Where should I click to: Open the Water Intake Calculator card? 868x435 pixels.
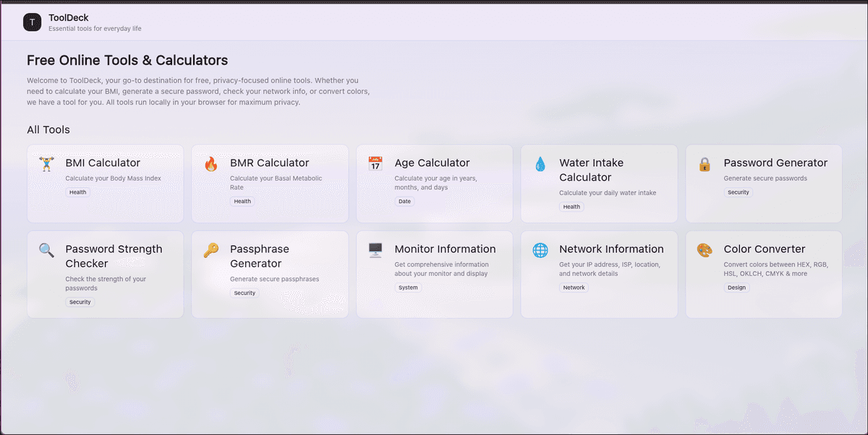coord(599,183)
